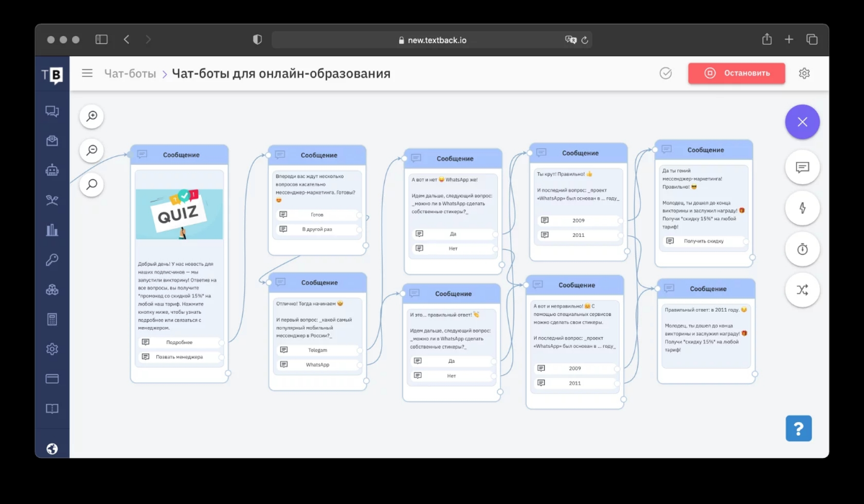Open the help question mark button
The height and width of the screenshot is (504, 864).
tap(798, 428)
